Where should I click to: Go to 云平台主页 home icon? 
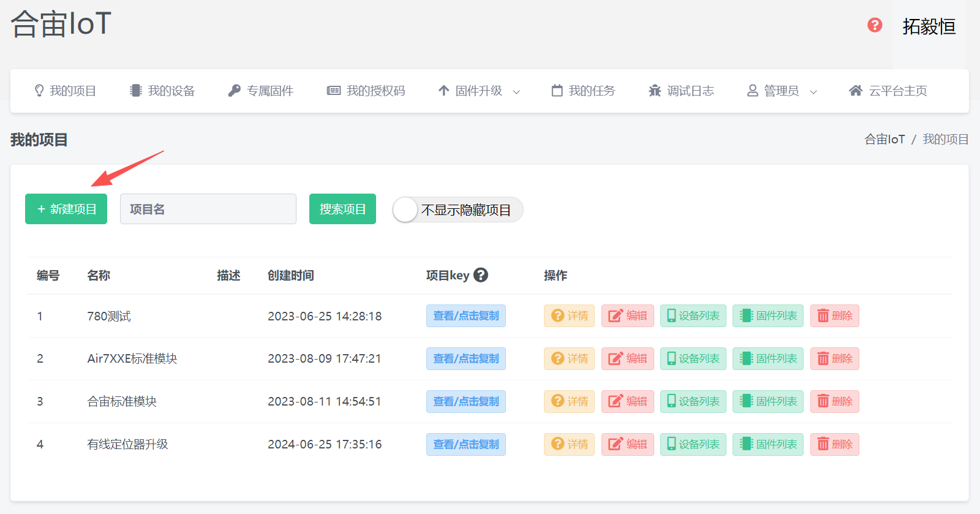pyautogui.click(x=856, y=91)
